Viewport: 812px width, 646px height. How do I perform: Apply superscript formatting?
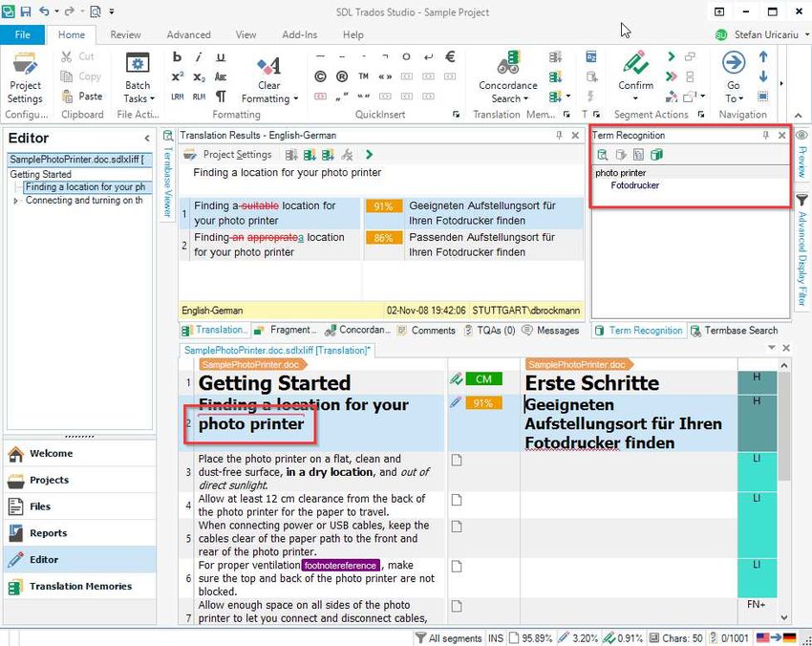(x=177, y=76)
